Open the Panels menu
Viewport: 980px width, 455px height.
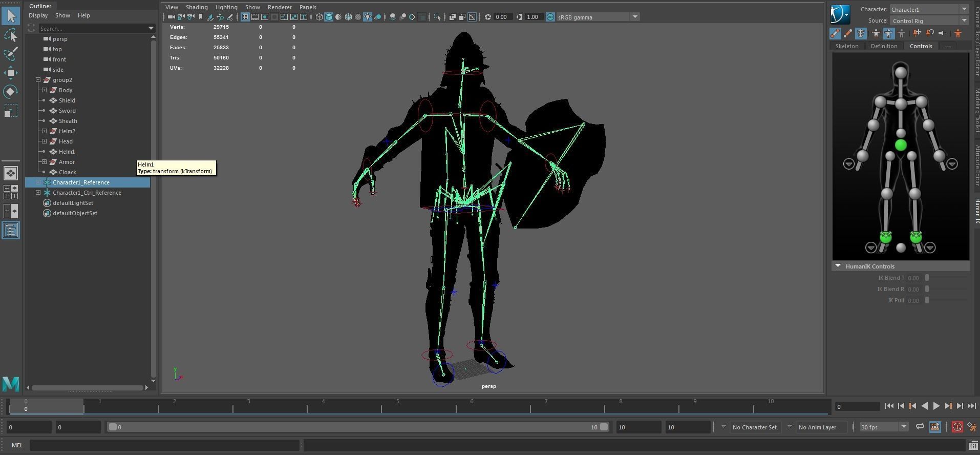click(308, 7)
